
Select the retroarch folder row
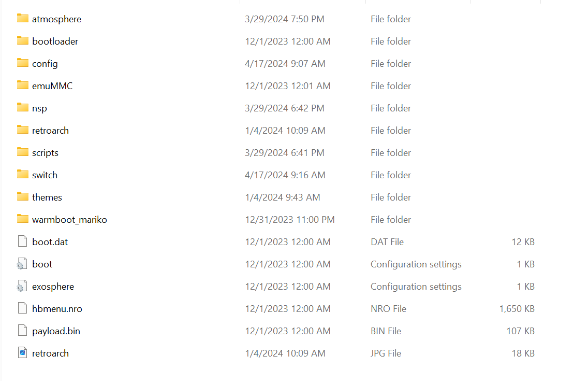coord(275,130)
